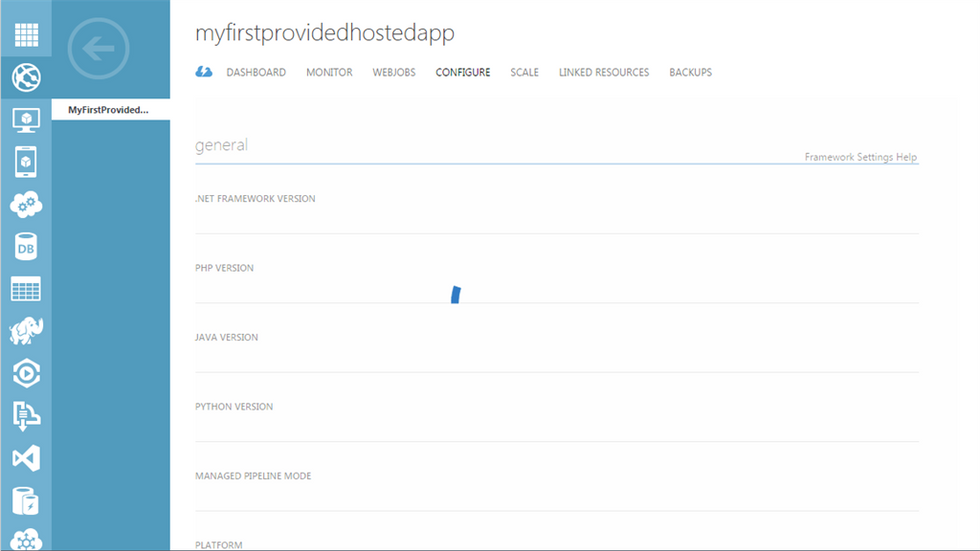
Task: Select MyFirstProvided... site in list
Action: pyautogui.click(x=111, y=109)
